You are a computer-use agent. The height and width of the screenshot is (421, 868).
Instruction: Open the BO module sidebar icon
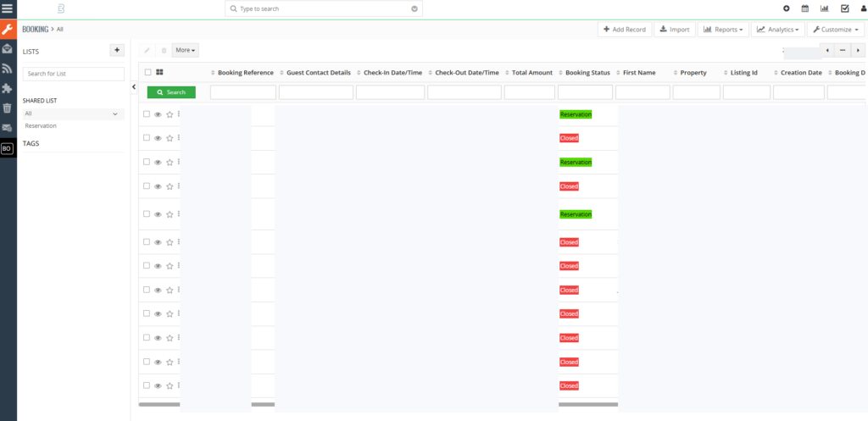[x=7, y=148]
